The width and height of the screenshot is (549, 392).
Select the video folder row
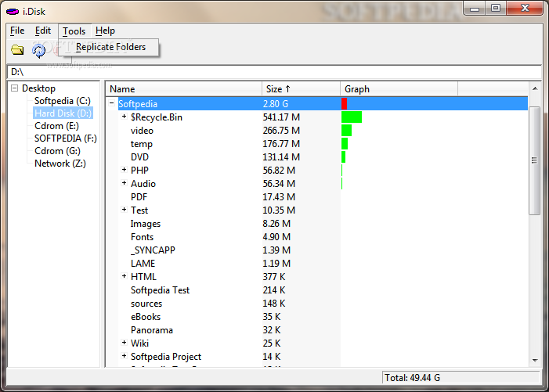[317, 131]
